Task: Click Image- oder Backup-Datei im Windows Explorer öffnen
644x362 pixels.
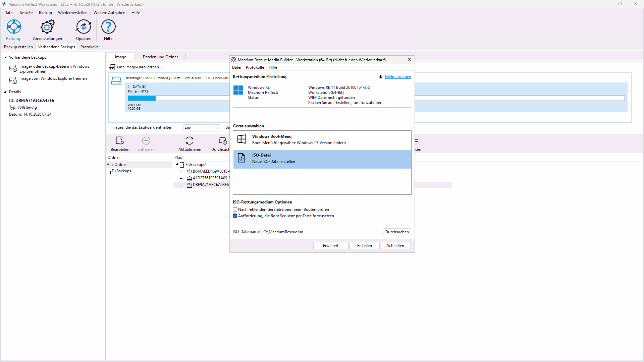Action: point(54,69)
